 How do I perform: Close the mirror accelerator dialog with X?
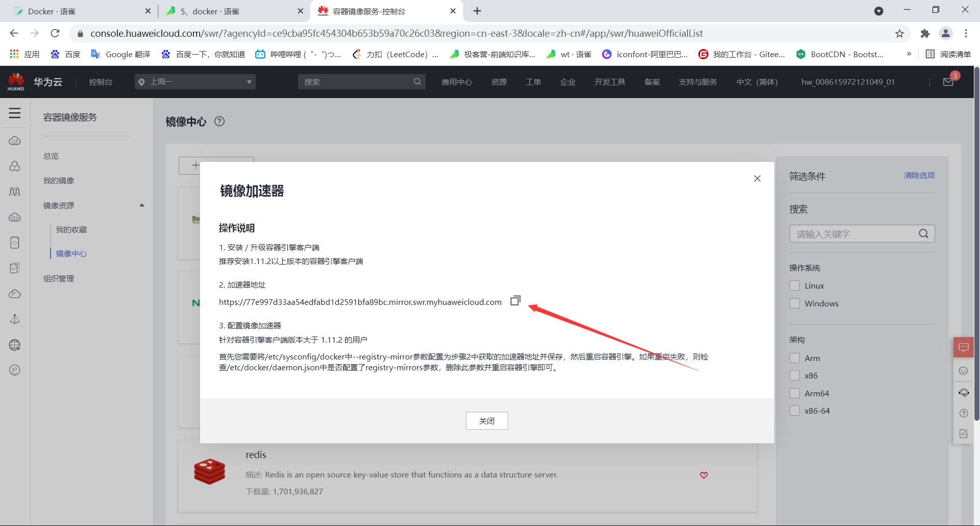click(x=757, y=178)
